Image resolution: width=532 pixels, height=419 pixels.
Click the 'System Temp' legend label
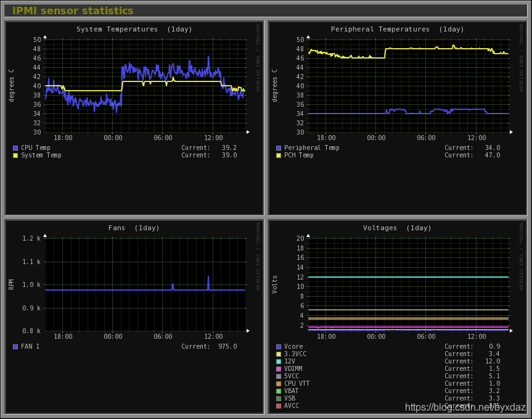tap(41, 155)
